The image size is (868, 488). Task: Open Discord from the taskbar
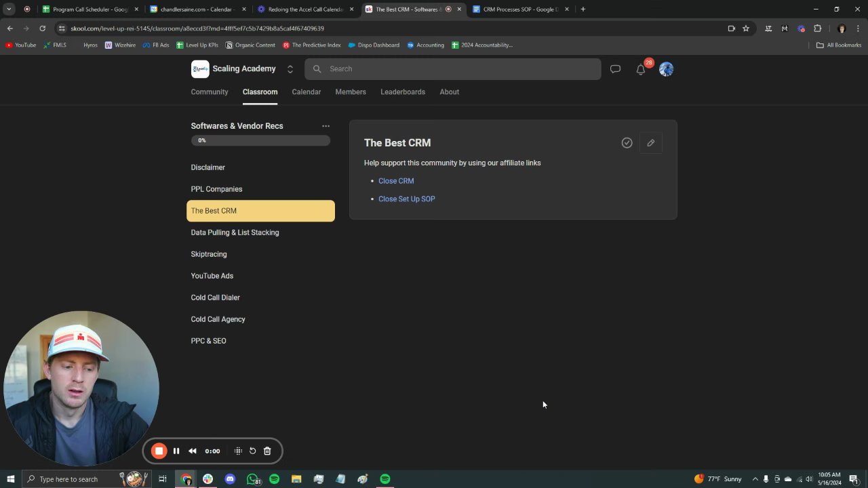230,479
